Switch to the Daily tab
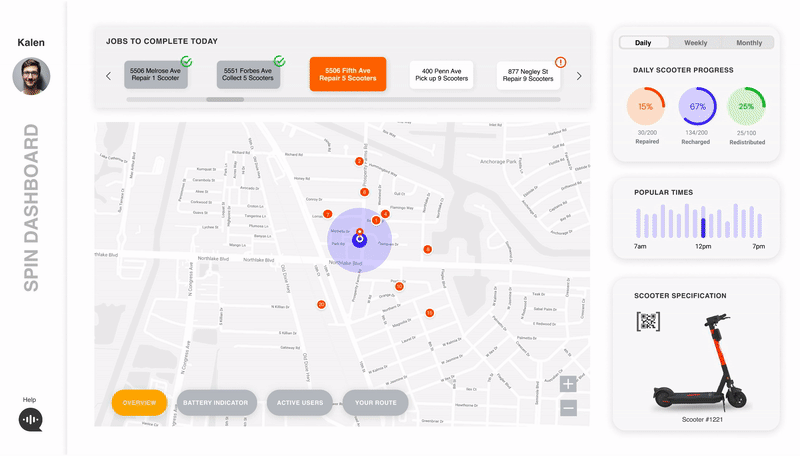This screenshot has width=800, height=456. pyautogui.click(x=643, y=43)
